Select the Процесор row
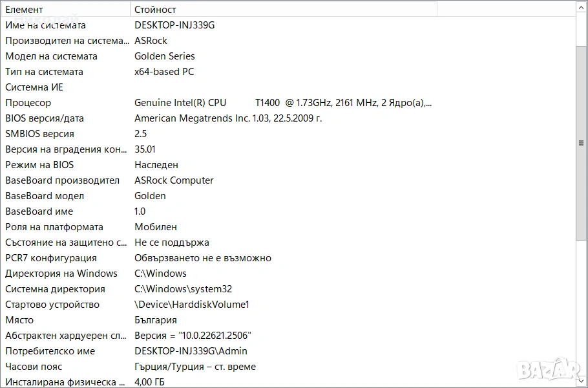588x388 pixels. 28,103
